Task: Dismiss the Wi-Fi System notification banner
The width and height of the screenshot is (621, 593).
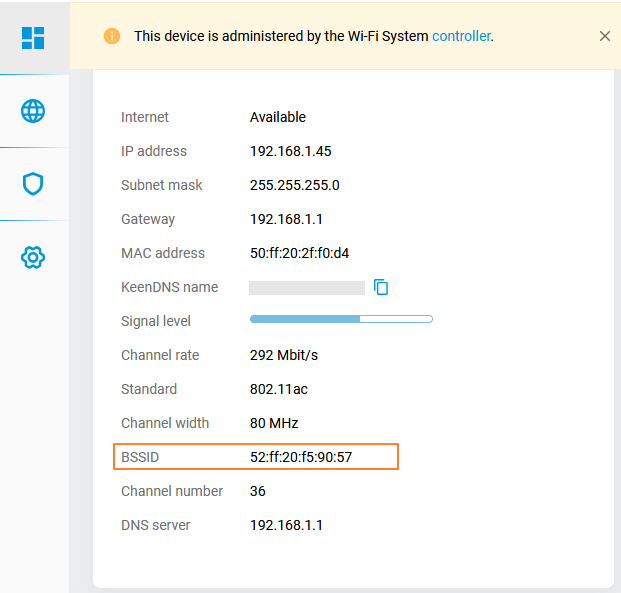Action: click(604, 36)
